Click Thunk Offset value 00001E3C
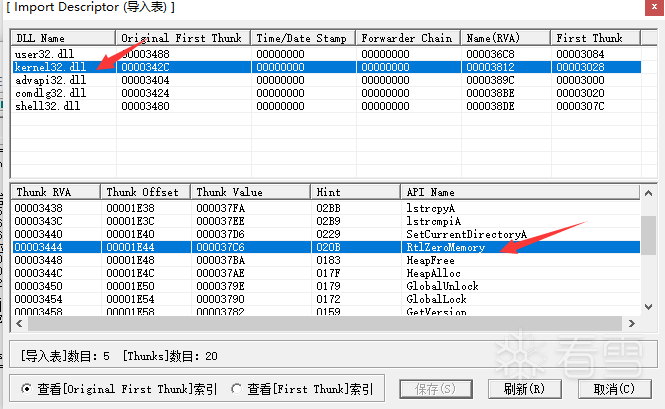The image size is (665, 409). (131, 221)
